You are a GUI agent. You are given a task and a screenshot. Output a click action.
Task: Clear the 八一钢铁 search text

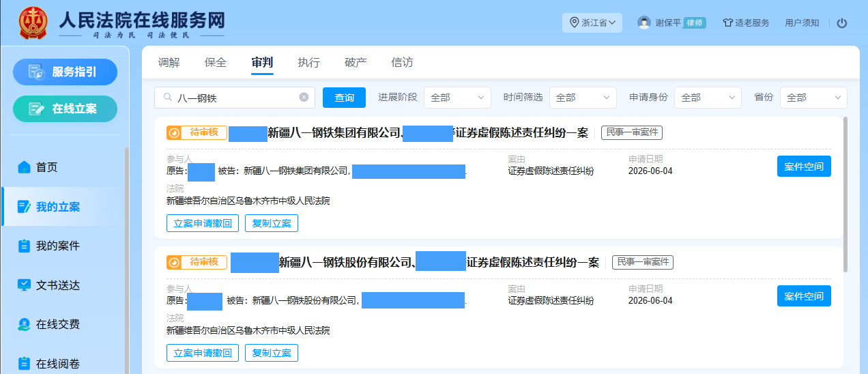304,98
